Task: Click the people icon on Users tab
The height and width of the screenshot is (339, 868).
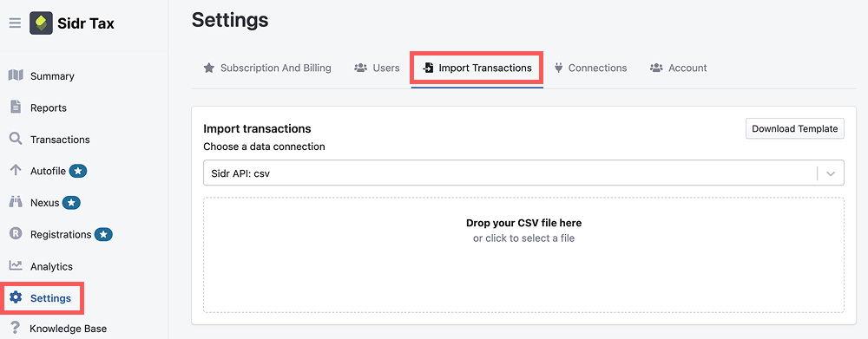Action: [361, 68]
